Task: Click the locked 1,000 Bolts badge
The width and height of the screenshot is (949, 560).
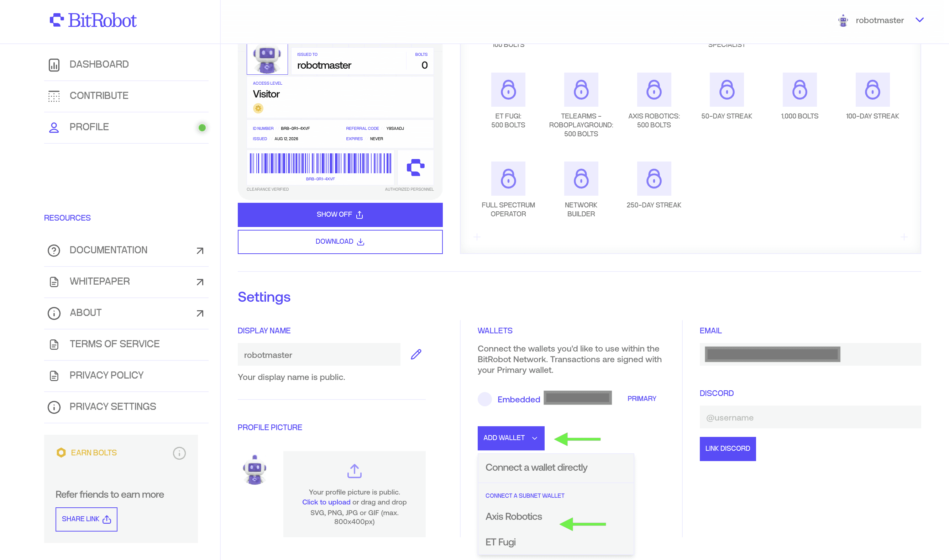Action: [799, 90]
